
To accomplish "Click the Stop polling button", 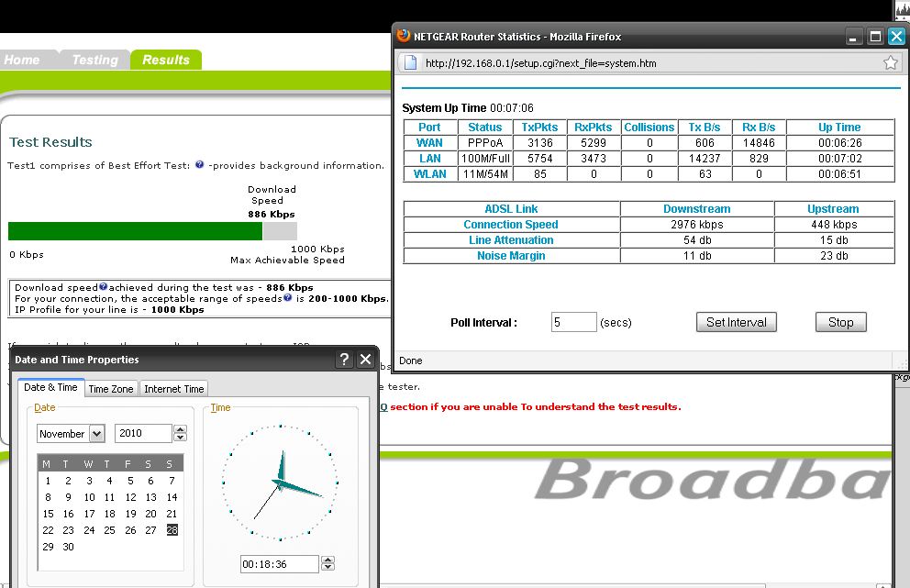I will tap(840, 322).
